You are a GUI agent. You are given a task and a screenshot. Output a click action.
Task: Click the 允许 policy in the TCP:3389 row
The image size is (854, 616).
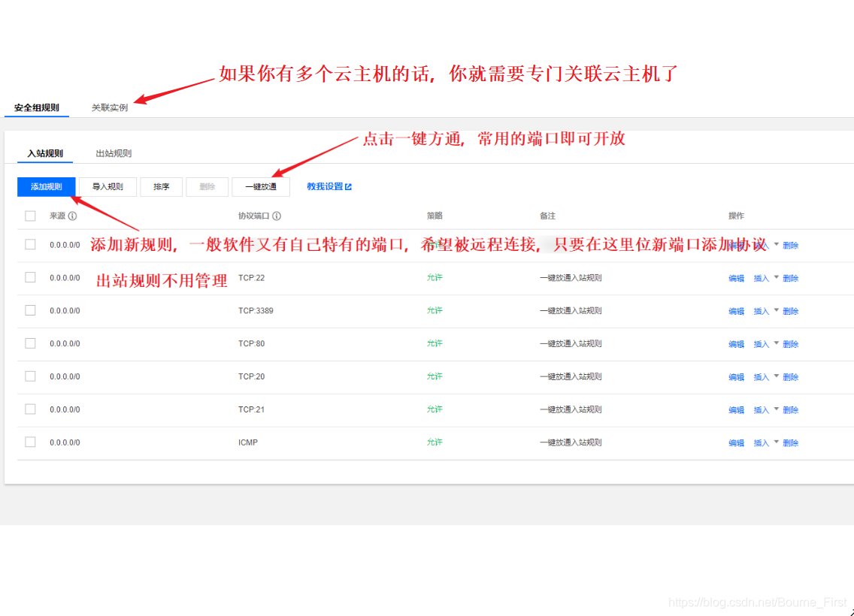click(x=435, y=310)
